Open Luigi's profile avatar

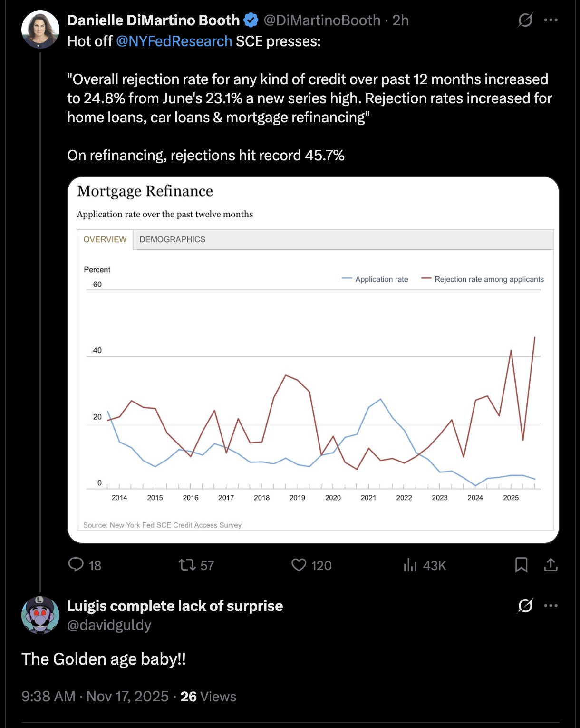40,615
